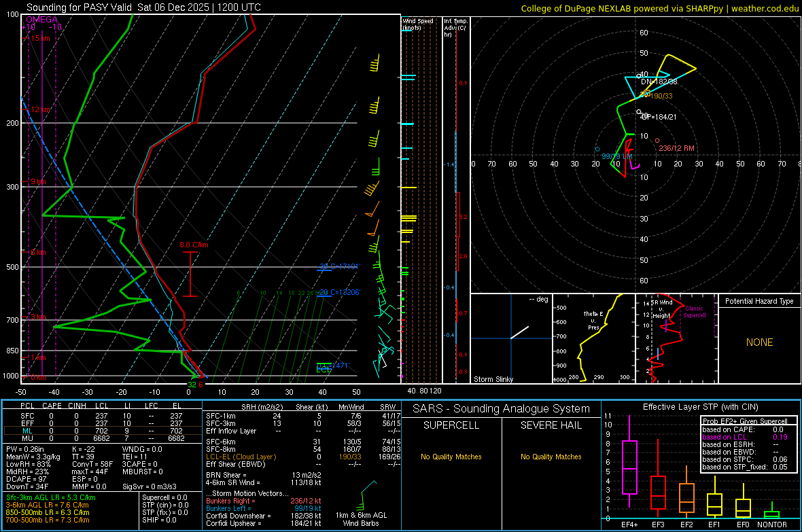
Task: Click the SFC-1km kinematics row
Action: coord(303,416)
